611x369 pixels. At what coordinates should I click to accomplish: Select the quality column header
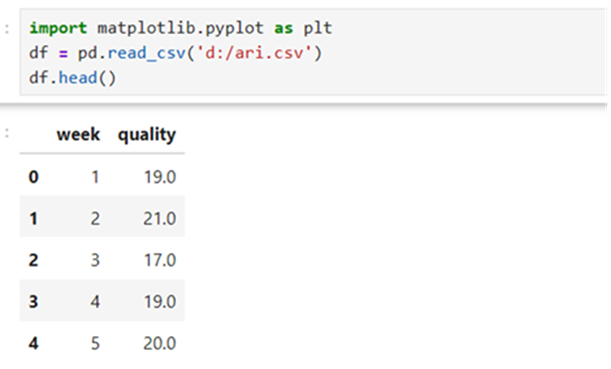[x=147, y=135]
